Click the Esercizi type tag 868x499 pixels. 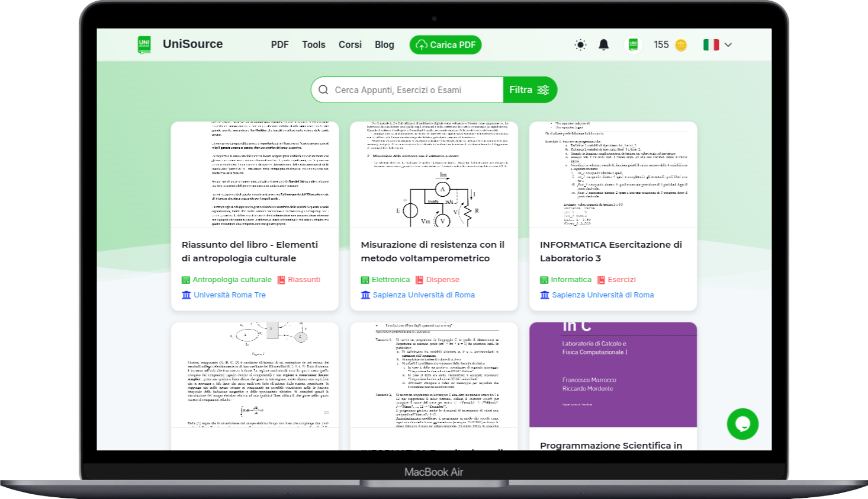click(622, 280)
